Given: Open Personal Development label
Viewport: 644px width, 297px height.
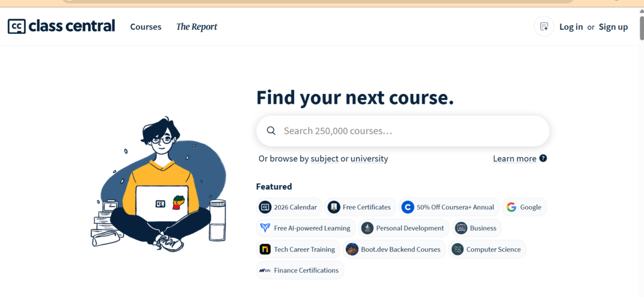Looking at the screenshot, I should click(x=410, y=228).
